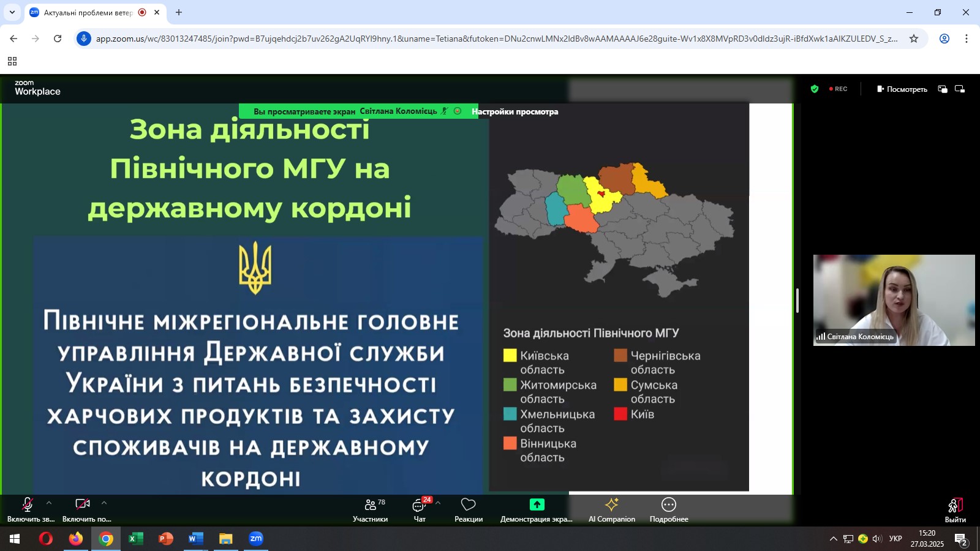The image size is (980, 551).
Task: Click the green Житомирська область legend swatch
Action: click(x=510, y=385)
